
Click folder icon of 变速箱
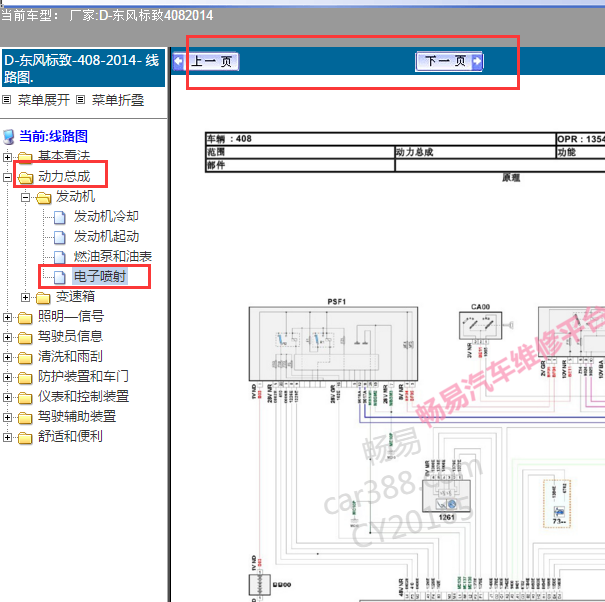[x=43, y=298]
